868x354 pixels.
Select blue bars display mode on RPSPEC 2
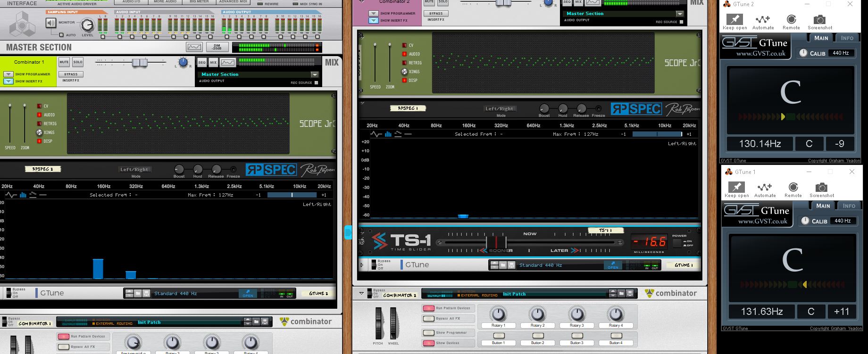point(23,195)
